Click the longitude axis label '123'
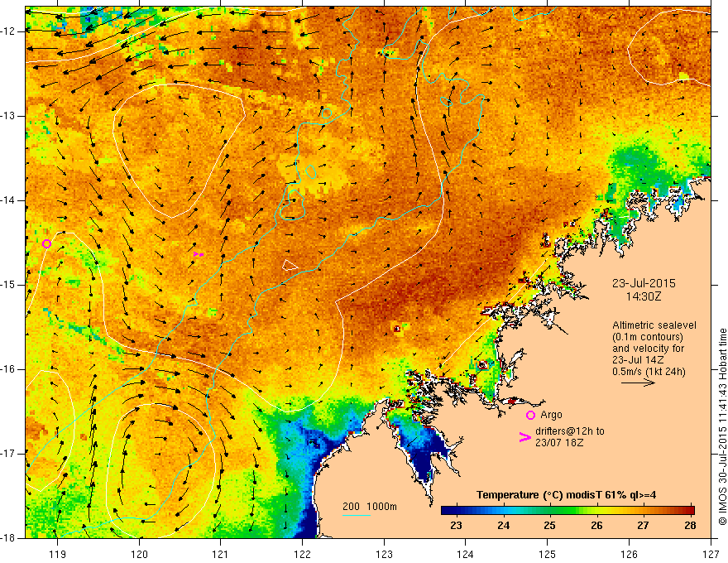The height and width of the screenshot is (563, 728). [x=384, y=554]
